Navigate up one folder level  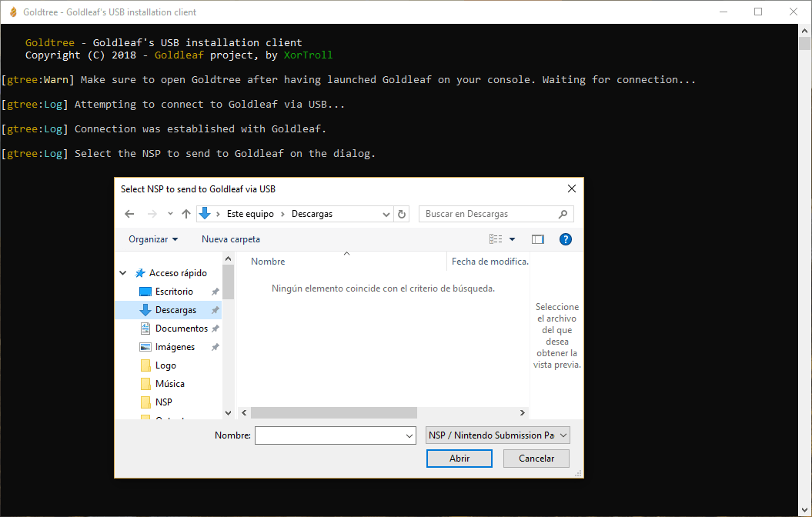pos(186,214)
